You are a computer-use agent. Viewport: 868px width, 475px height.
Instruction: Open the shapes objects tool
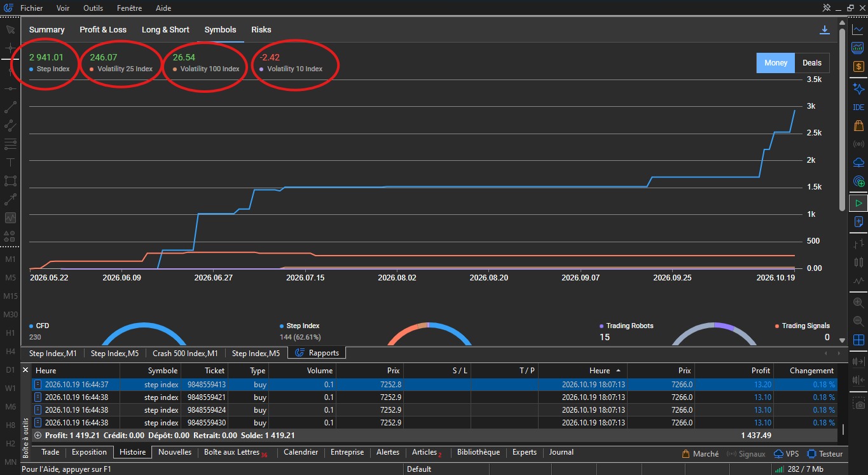click(10, 236)
